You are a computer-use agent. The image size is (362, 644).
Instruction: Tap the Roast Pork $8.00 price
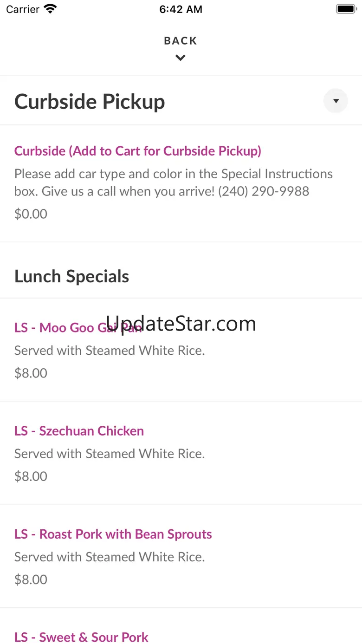pyautogui.click(x=31, y=579)
